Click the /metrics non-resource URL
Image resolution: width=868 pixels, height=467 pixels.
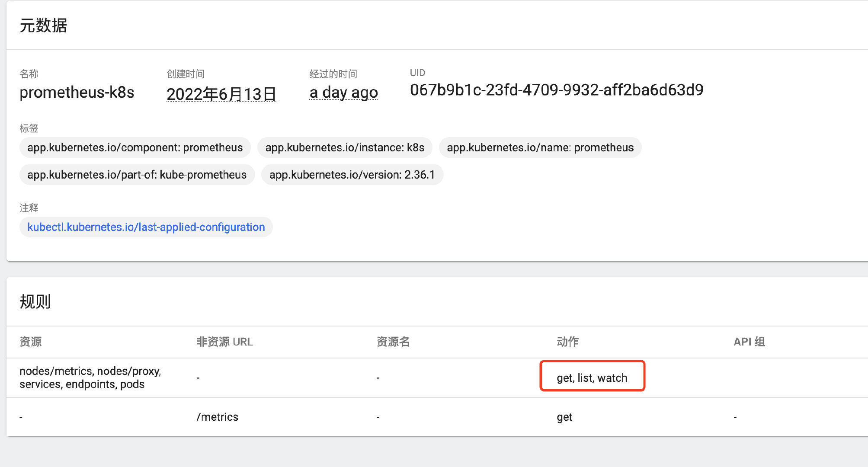pos(217,416)
